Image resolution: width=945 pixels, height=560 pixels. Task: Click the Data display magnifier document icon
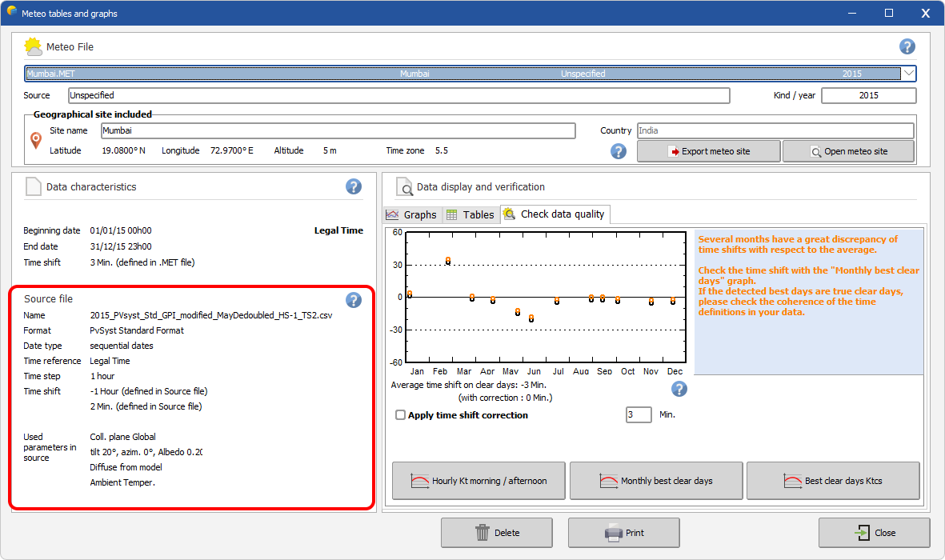[x=404, y=187]
